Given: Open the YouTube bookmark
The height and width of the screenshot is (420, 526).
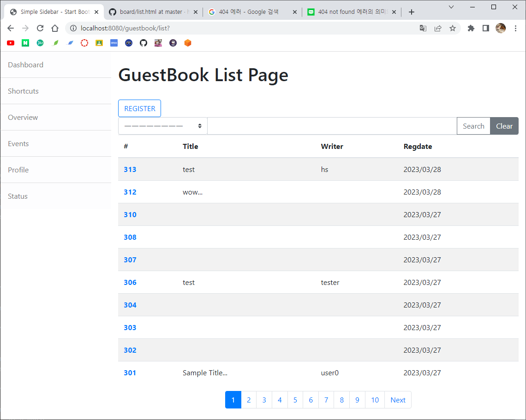Looking at the screenshot, I should coord(11,43).
